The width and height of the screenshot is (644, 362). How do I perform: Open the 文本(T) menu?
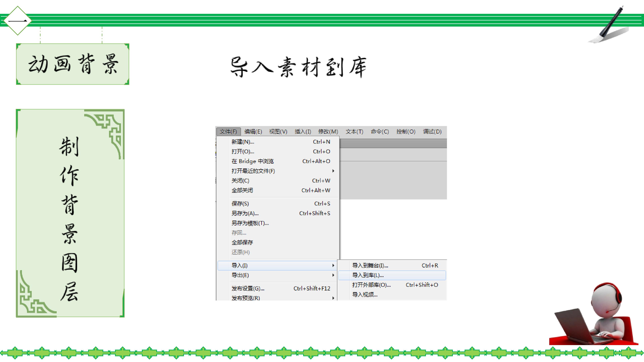click(x=354, y=131)
